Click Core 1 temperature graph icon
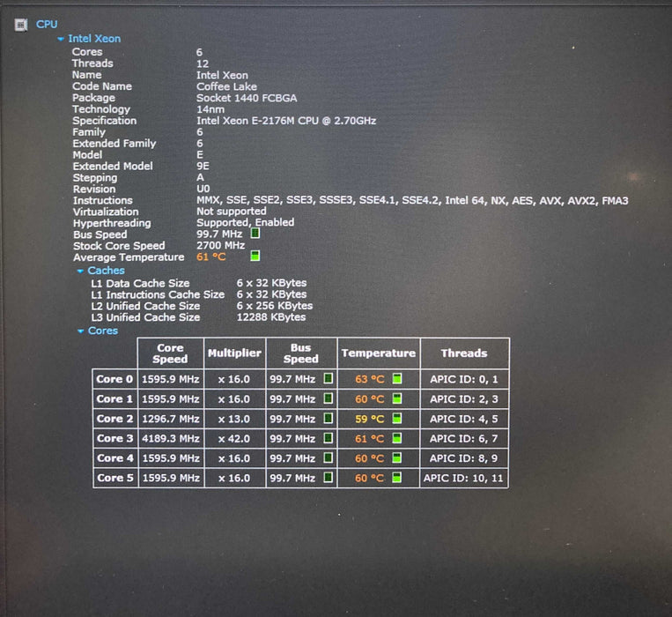This screenshot has width=672, height=617. tap(397, 398)
